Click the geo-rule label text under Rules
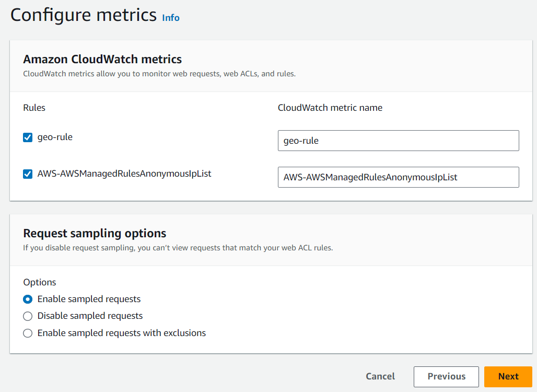 55,137
